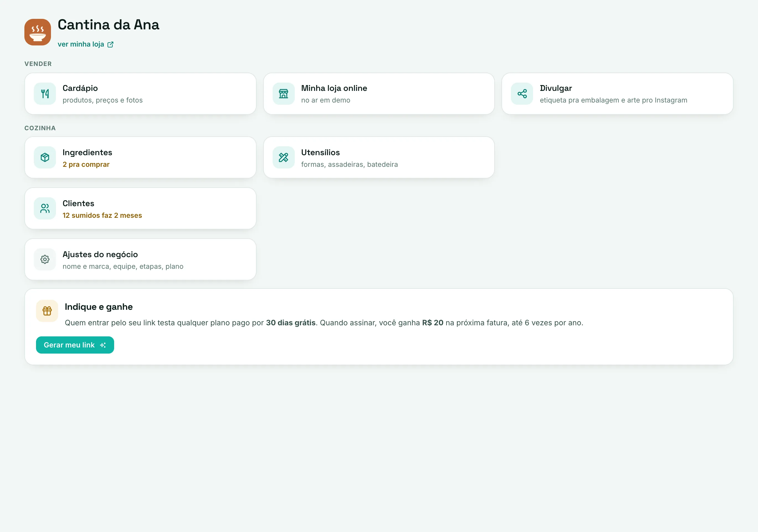Click the gear icon on Ajustes do negócio
758x532 pixels.
click(45, 260)
